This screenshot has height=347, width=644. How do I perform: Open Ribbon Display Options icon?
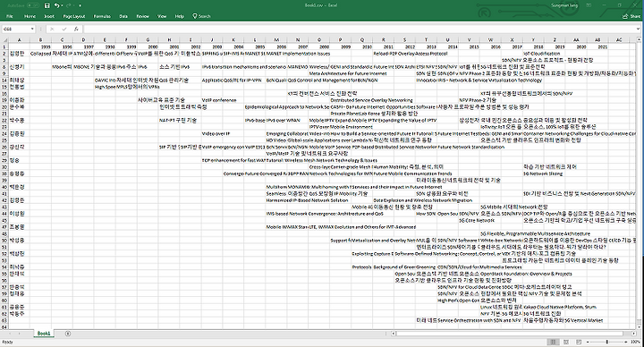pyautogui.click(x=589, y=5)
